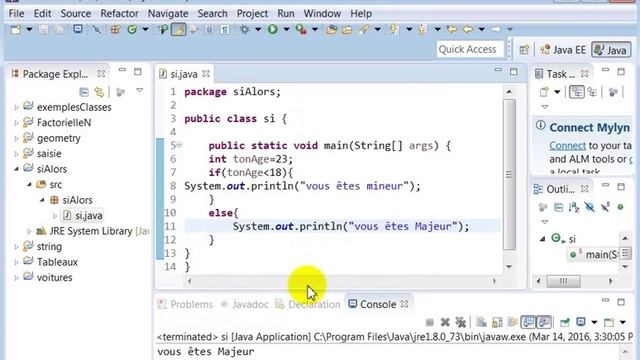The width and height of the screenshot is (640, 360).
Task: Click the Open Task folder icon
Action: click(347, 29)
